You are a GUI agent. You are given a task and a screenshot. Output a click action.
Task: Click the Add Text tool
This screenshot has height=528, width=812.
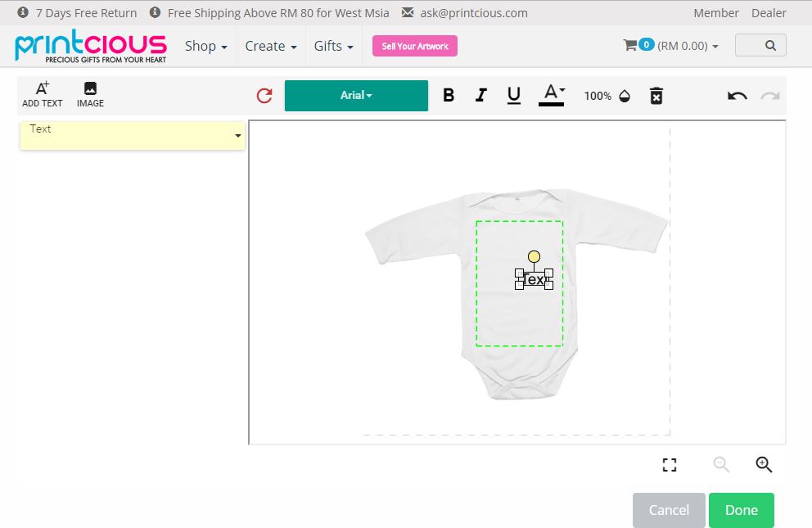click(x=43, y=95)
